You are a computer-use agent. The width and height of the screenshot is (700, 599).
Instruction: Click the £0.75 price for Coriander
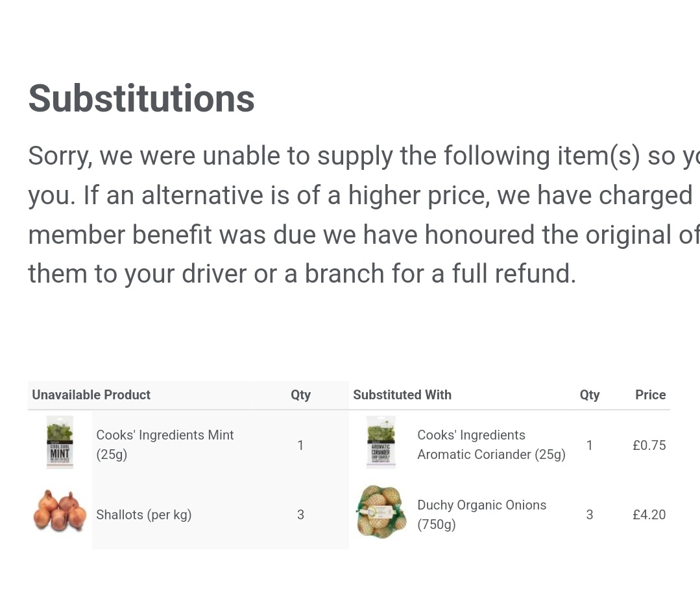[x=649, y=445]
